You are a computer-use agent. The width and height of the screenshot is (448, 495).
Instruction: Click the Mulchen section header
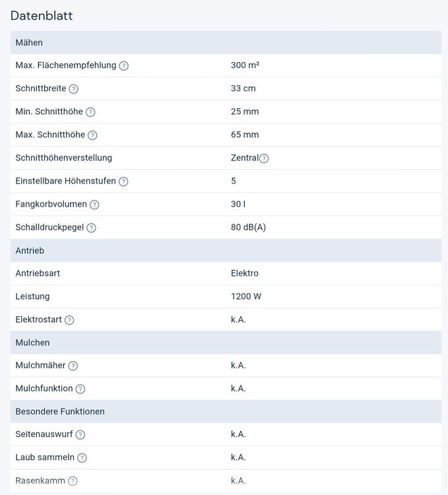click(x=226, y=343)
